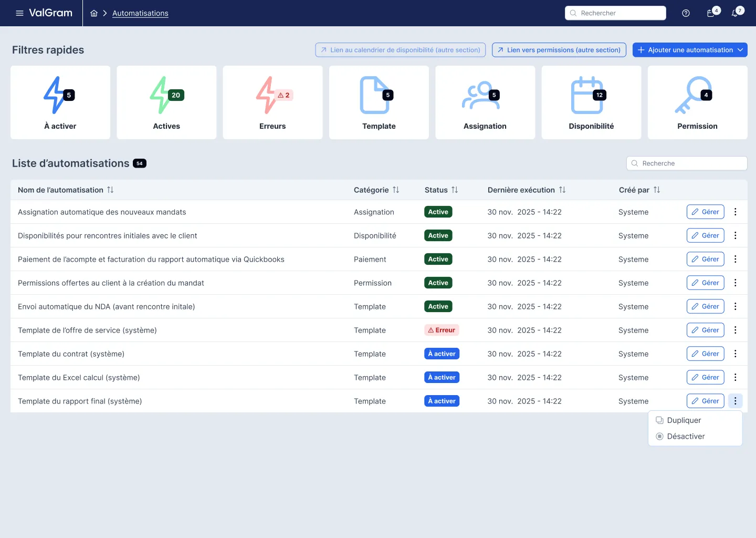Image resolution: width=756 pixels, height=538 pixels.
Task: Sort the list by Catégorie
Action: 396,190
